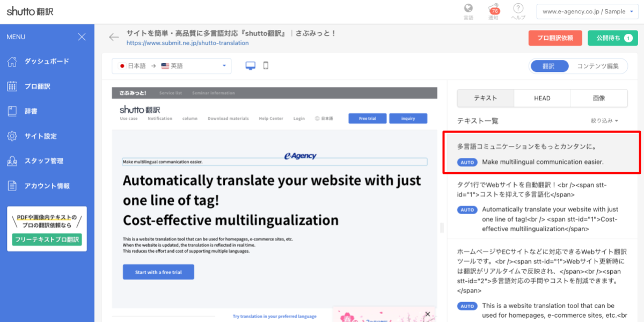Image resolution: width=644 pixels, height=322 pixels.
Task: Click the プロ翻訳依頼 button
Action: 555,38
